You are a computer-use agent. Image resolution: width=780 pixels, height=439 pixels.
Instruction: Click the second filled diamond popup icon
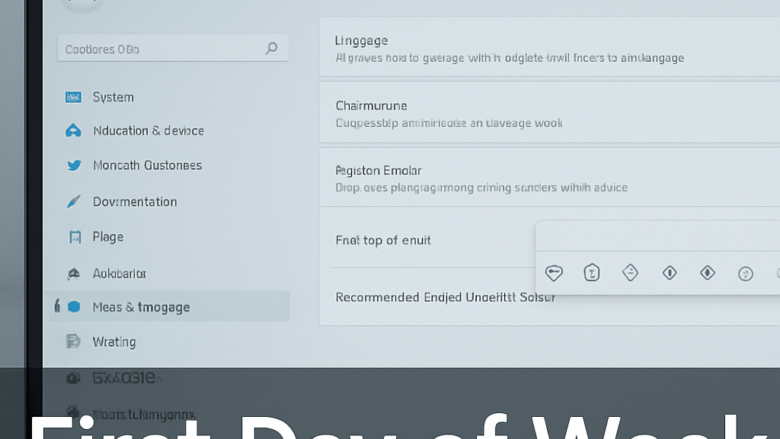[x=707, y=272]
